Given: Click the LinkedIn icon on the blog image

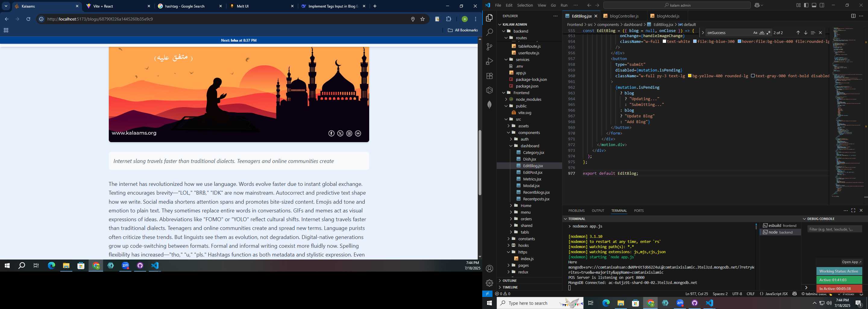Looking at the screenshot, I should tap(358, 134).
